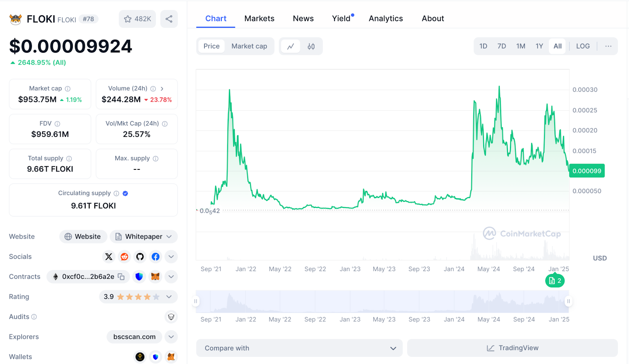Open the About tab
This screenshot has height=364, width=629.
point(433,18)
